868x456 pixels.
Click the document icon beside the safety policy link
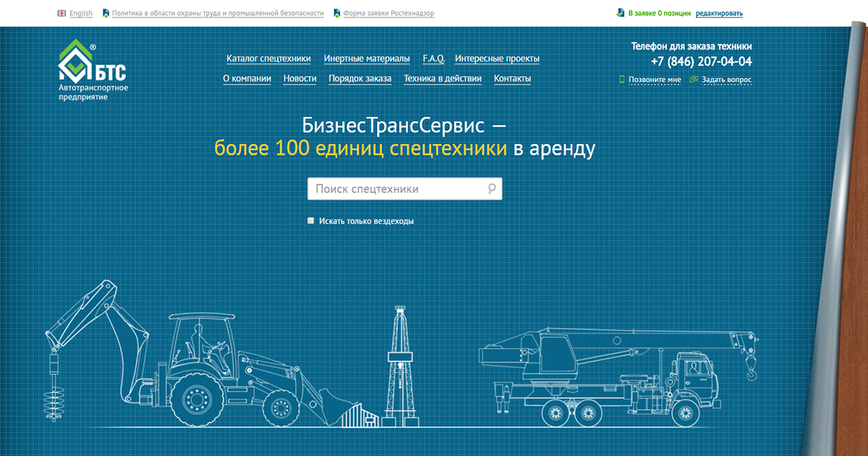point(106,13)
